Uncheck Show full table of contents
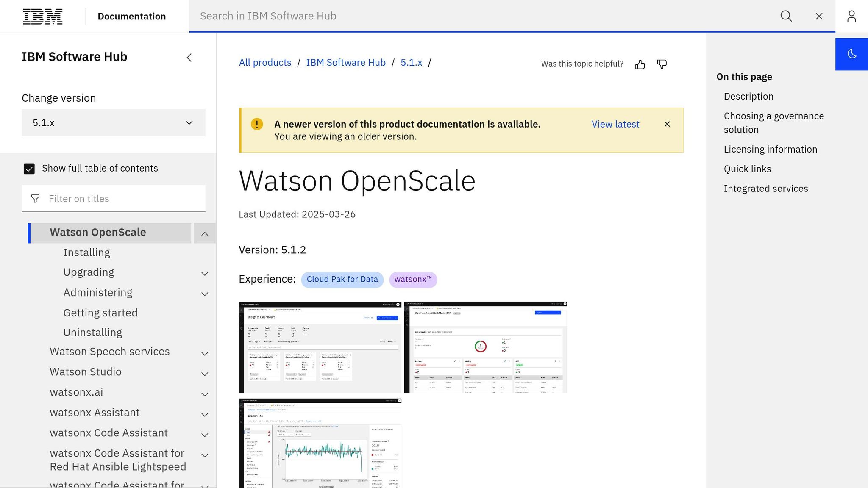Image resolution: width=868 pixels, height=488 pixels. (29, 169)
